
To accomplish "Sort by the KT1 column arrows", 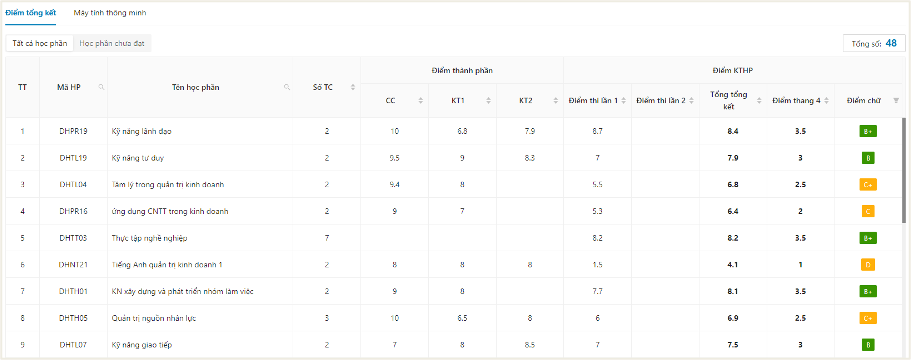I will click(489, 101).
